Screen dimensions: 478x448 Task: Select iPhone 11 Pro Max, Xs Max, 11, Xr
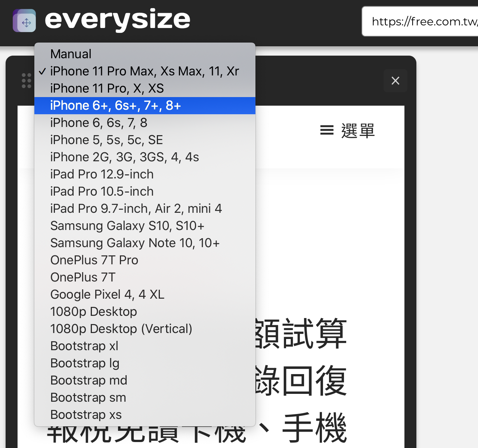[x=145, y=71]
